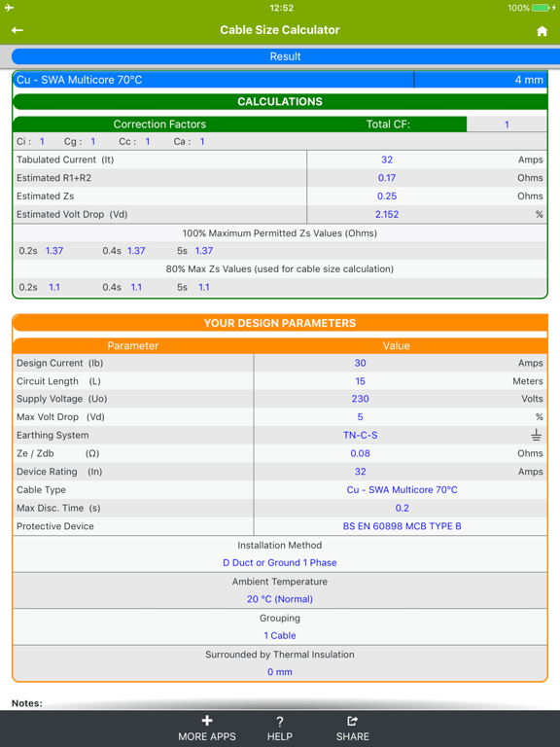560x747 pixels.
Task: Tap Cable Type value in design parameters
Action: coord(402,490)
